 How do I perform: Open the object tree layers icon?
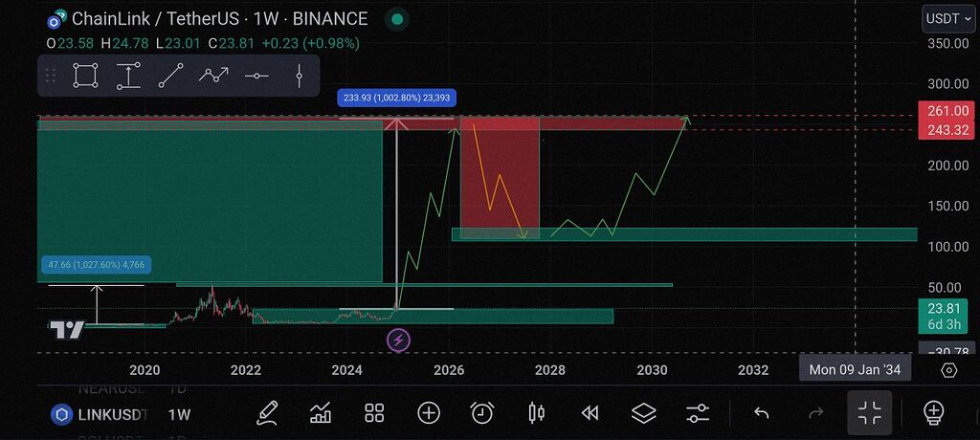pos(644,412)
